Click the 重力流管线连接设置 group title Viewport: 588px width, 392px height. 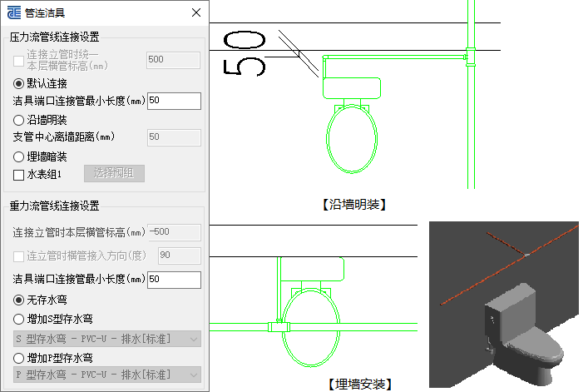click(54, 206)
